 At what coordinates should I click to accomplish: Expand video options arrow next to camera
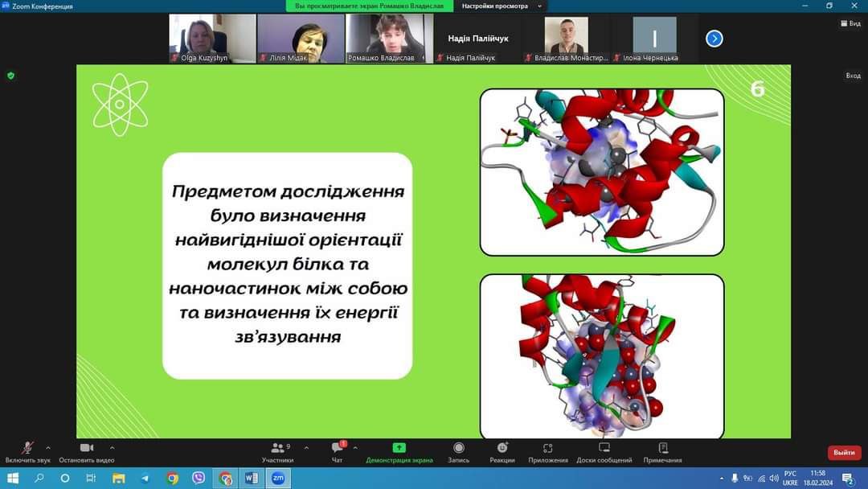112,448
